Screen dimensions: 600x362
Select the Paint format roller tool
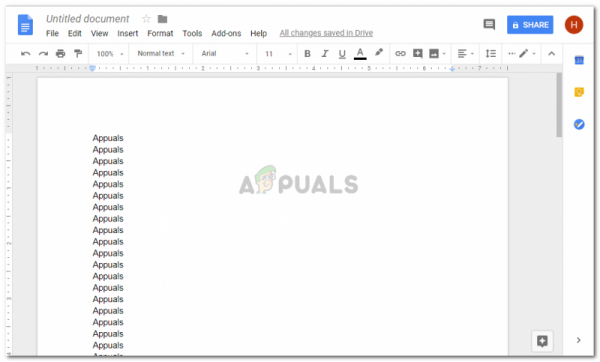[78, 54]
